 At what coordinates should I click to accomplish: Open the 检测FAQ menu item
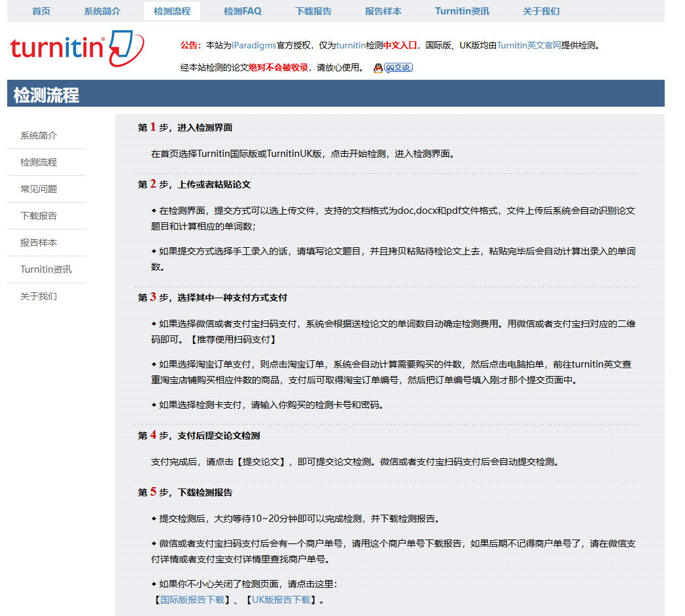click(x=243, y=11)
